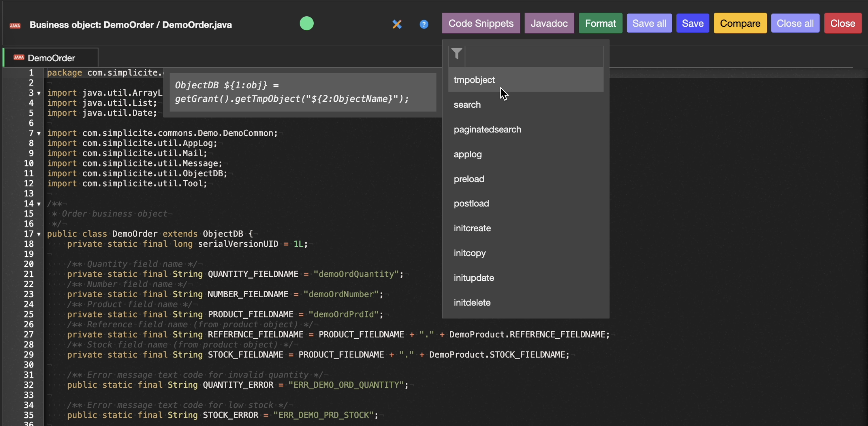Select the tmpobject snippet
Image resolution: width=868 pixels, height=426 pixels.
pyautogui.click(x=474, y=80)
